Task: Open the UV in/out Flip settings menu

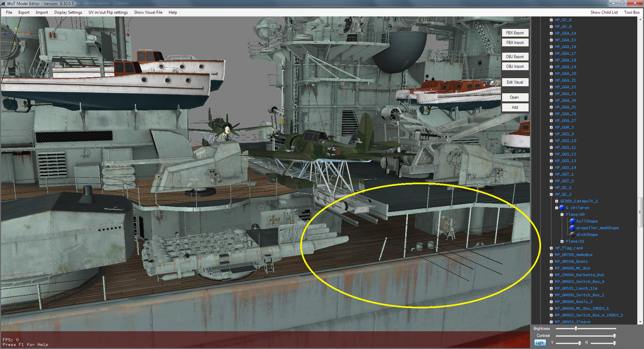Action: pos(108,12)
